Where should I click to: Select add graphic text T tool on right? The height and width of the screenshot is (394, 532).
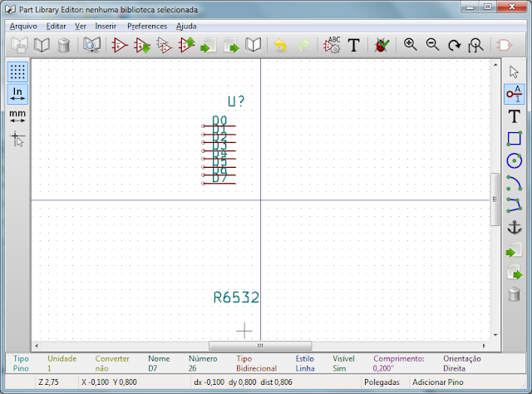[515, 116]
